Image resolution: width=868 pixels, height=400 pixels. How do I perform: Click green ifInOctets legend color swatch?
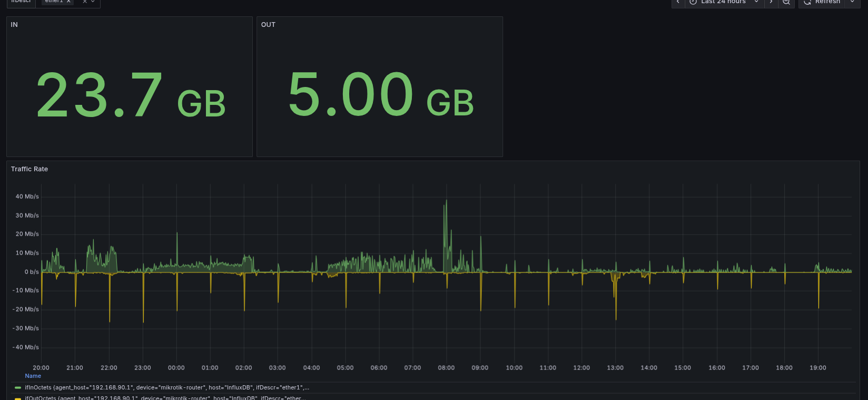(18, 387)
